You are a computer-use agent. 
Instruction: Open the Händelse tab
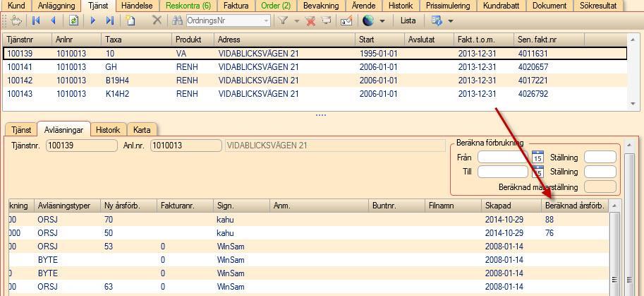pos(138,6)
